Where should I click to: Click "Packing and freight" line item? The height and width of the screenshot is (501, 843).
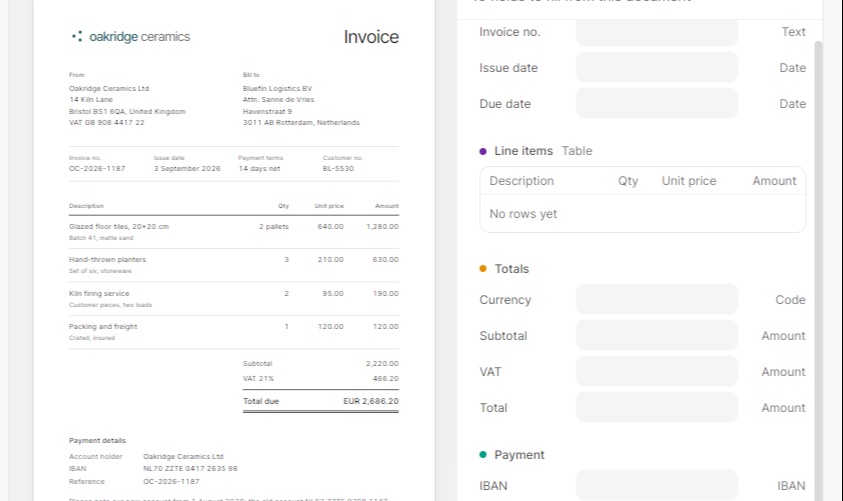[x=103, y=326]
